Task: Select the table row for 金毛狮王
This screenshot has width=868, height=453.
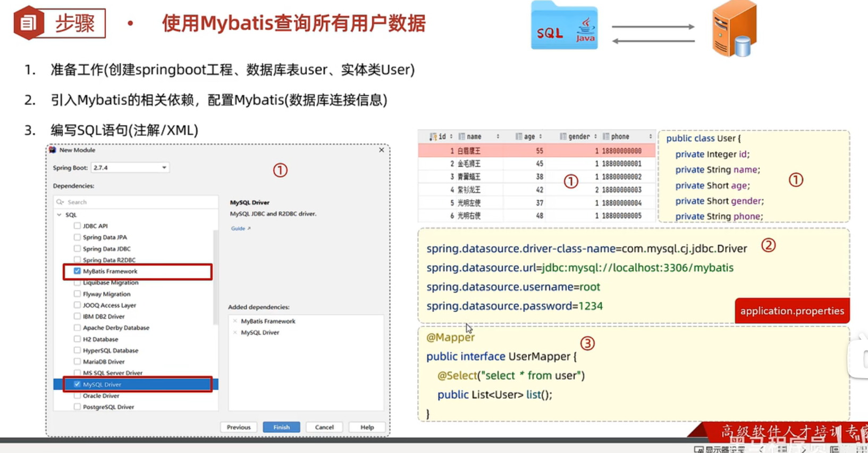Action: coord(537,164)
